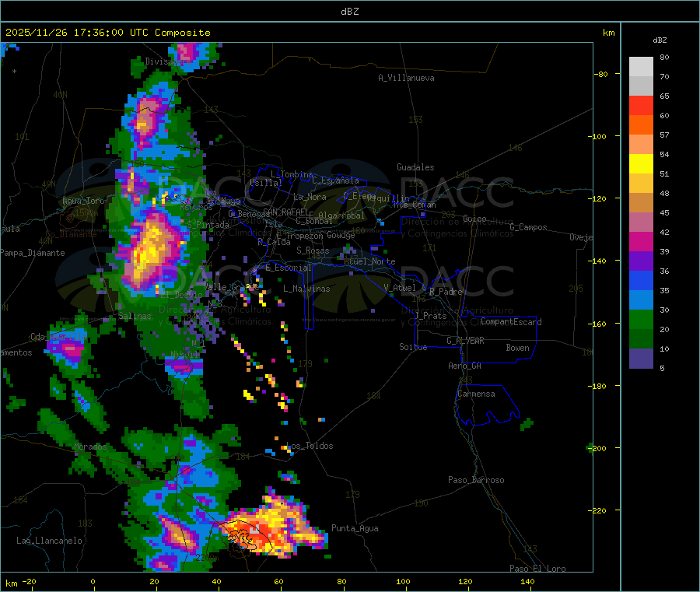Click the legend value '65'
Viewport: 700px width, 592px height.
tap(664, 96)
